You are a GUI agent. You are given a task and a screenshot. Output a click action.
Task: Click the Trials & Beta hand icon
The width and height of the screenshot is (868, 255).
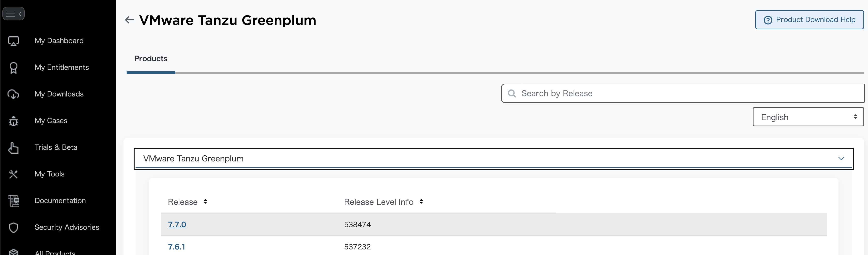14,148
